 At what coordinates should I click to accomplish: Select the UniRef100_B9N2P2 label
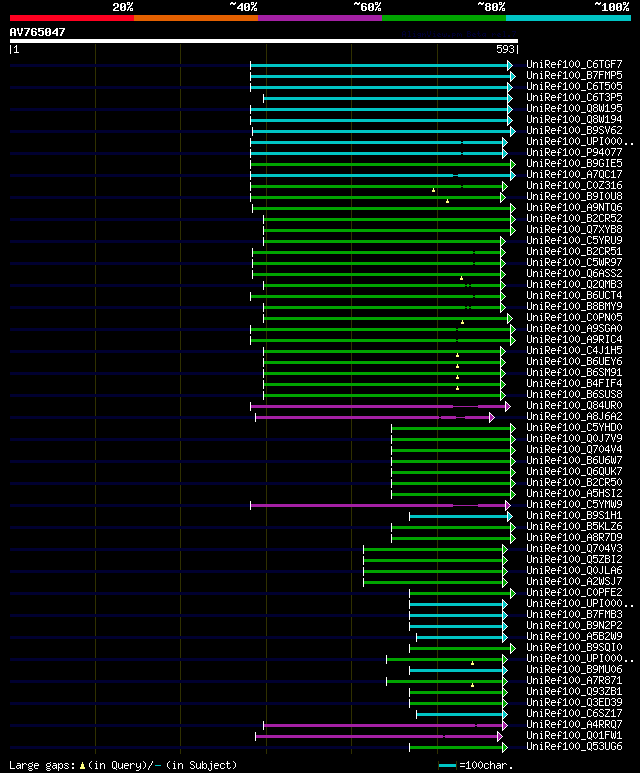(574, 626)
